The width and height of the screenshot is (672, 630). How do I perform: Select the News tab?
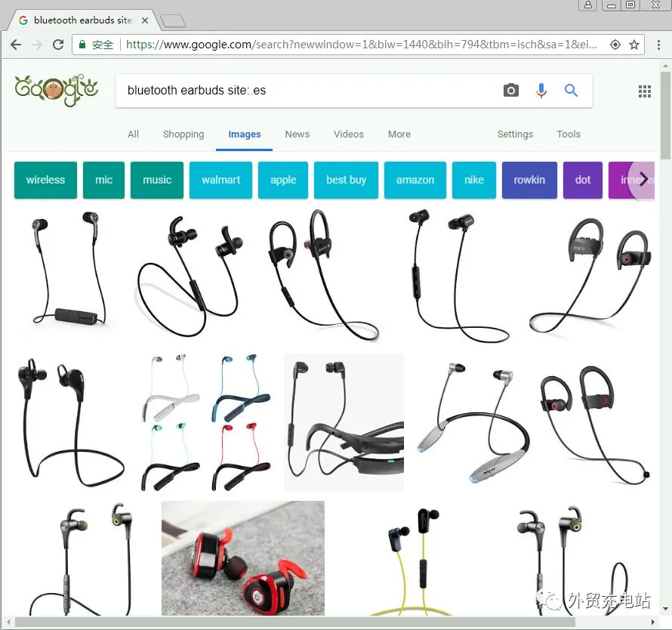[297, 134]
